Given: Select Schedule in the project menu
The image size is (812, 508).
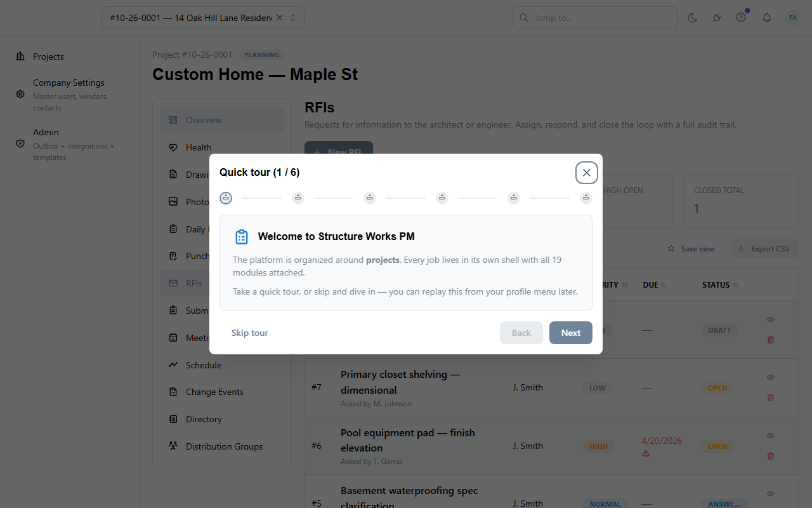Looking at the screenshot, I should (222, 365).
